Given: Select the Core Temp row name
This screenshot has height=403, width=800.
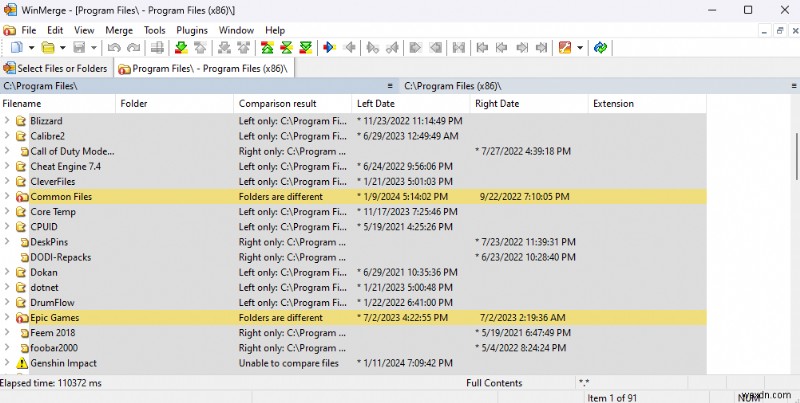Looking at the screenshot, I should pos(53,212).
